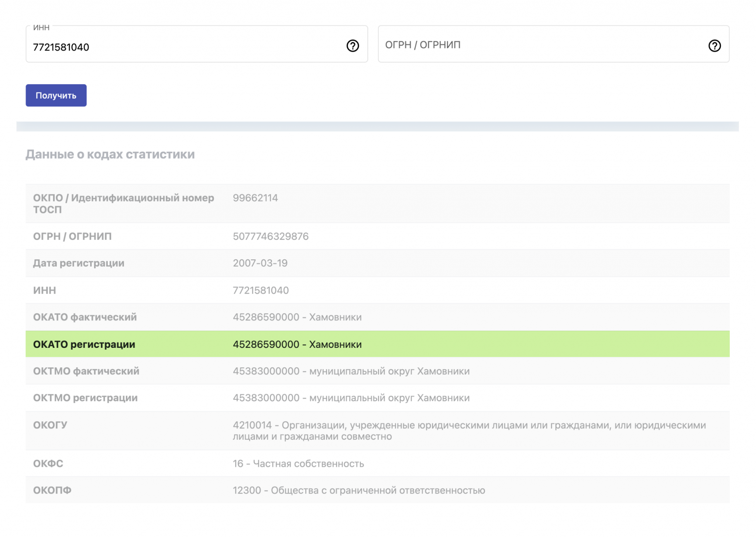Image resolution: width=756 pixels, height=537 pixels.
Task: Click the ОКФС row label
Action: pyautogui.click(x=48, y=464)
